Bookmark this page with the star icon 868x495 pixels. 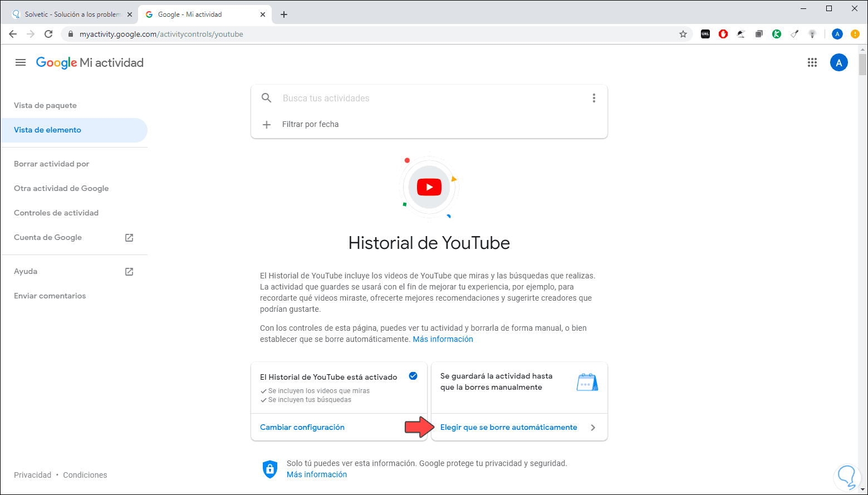tap(683, 34)
